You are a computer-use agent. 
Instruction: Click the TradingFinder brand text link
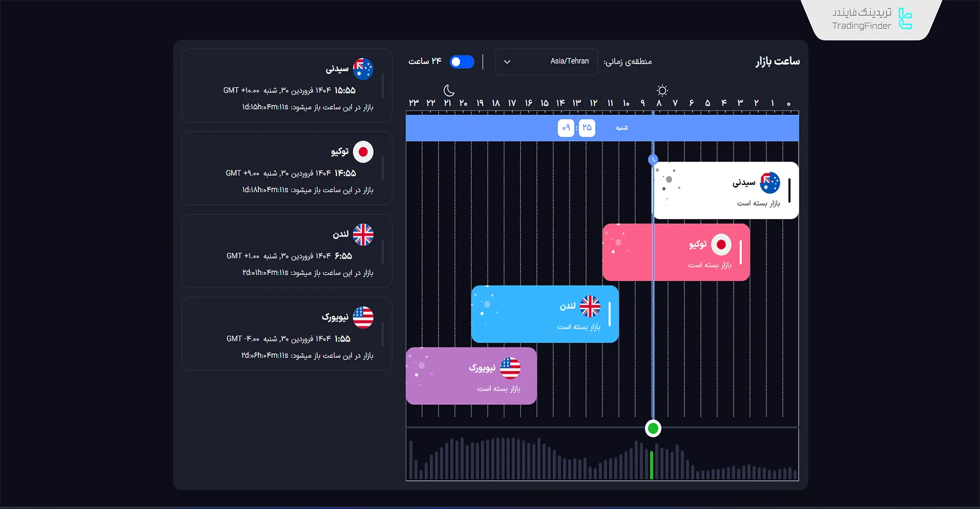(861, 19)
